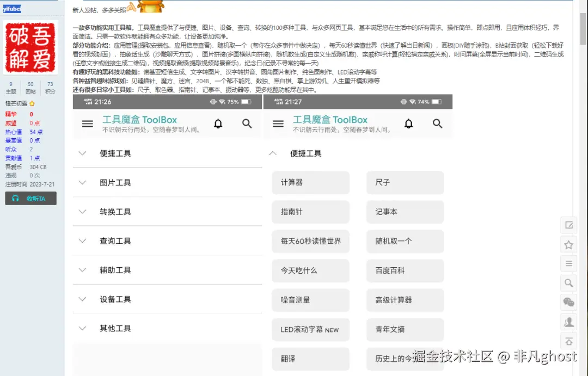This screenshot has width=588, height=376.
Task: Click the 热心值 label in user panel
Action: tap(14, 132)
